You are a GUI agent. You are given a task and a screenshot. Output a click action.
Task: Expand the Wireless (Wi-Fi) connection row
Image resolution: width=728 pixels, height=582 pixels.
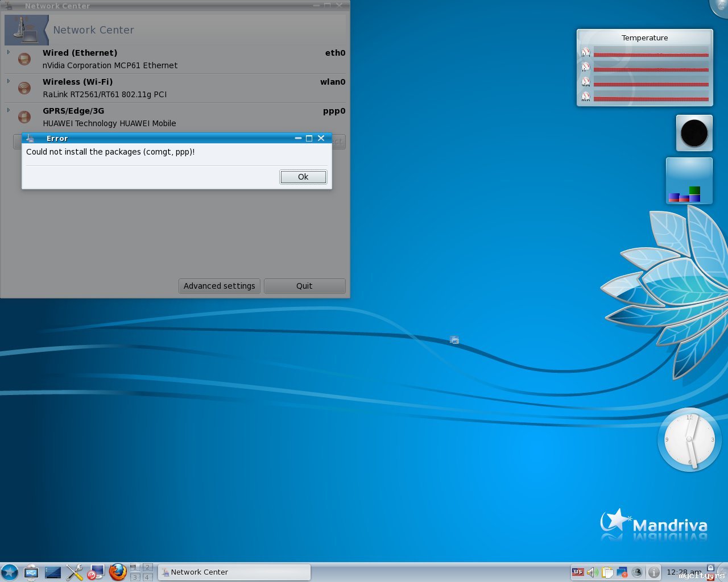(x=9, y=81)
